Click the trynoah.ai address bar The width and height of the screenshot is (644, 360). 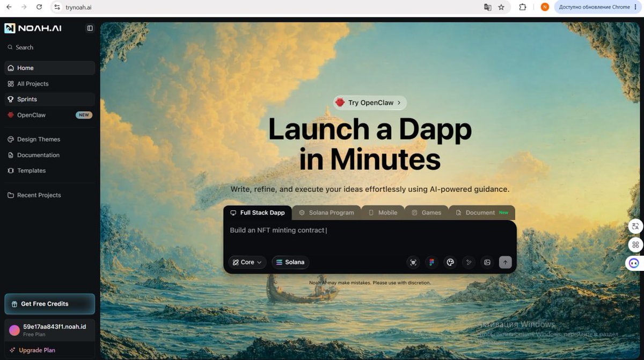point(268,7)
